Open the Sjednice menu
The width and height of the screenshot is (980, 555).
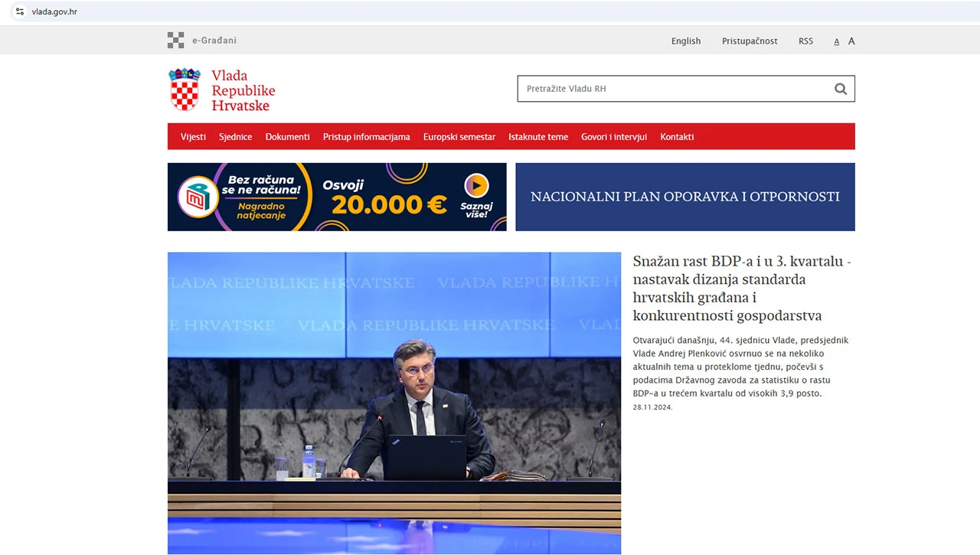235,137
